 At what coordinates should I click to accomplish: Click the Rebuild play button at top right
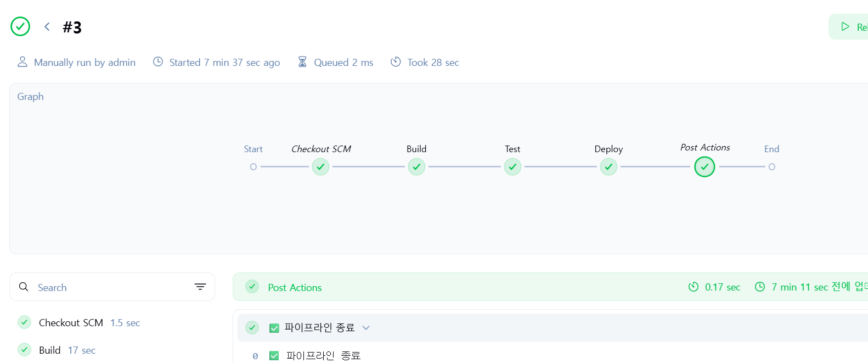pos(849,27)
